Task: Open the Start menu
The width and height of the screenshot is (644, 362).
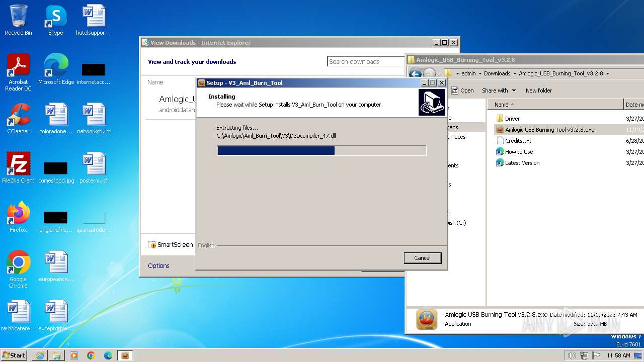Action: point(14,355)
